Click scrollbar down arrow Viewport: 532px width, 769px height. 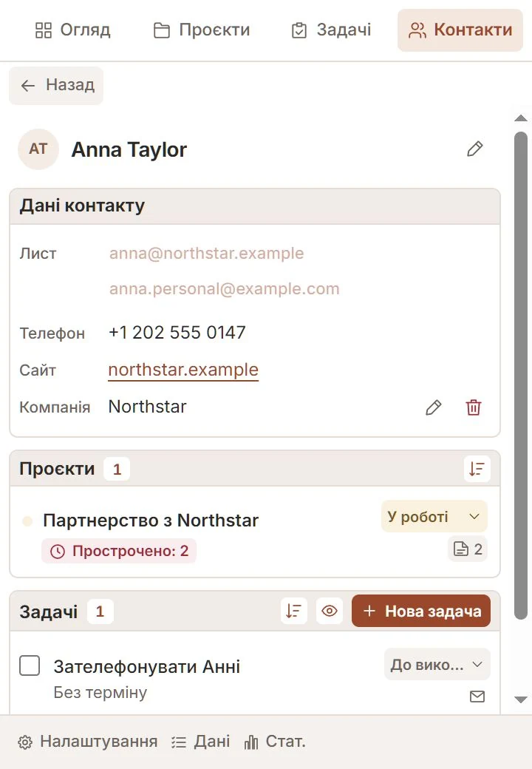521,699
